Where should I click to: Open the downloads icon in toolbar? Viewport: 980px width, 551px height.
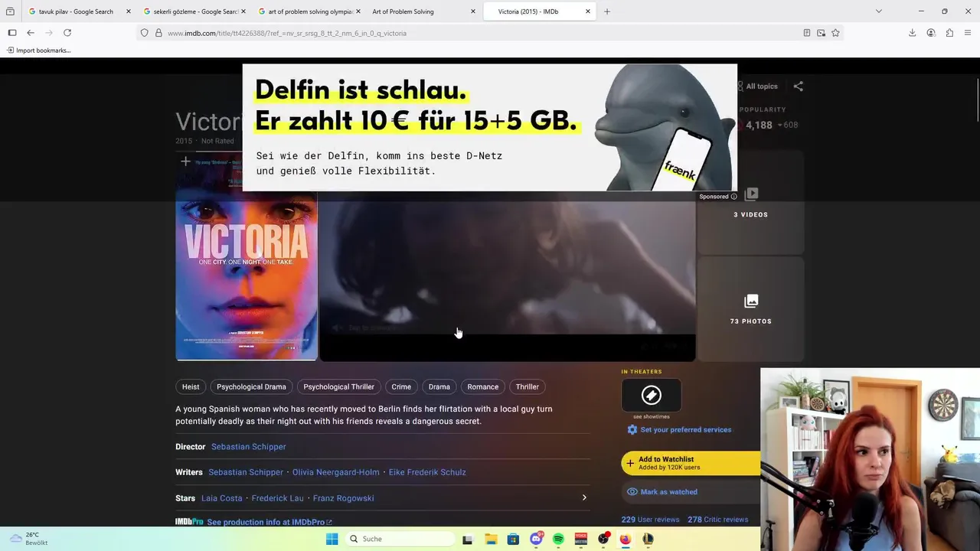(x=912, y=33)
